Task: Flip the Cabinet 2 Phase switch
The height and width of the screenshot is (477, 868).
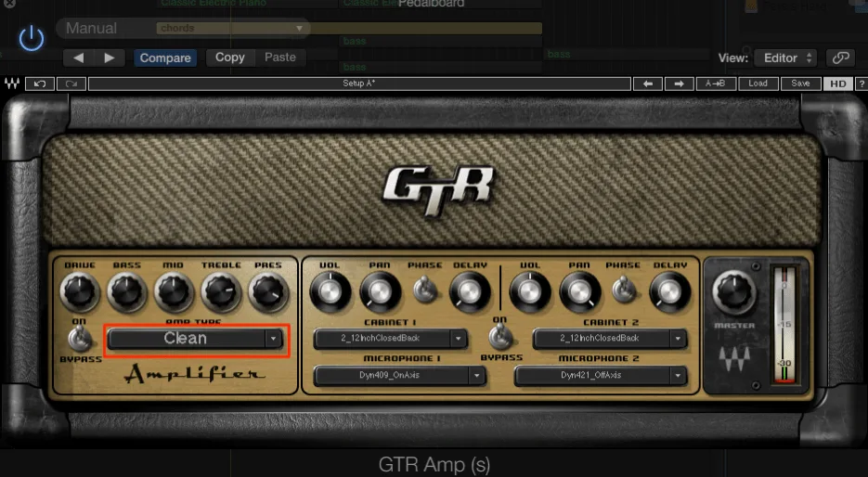Action: (623, 290)
